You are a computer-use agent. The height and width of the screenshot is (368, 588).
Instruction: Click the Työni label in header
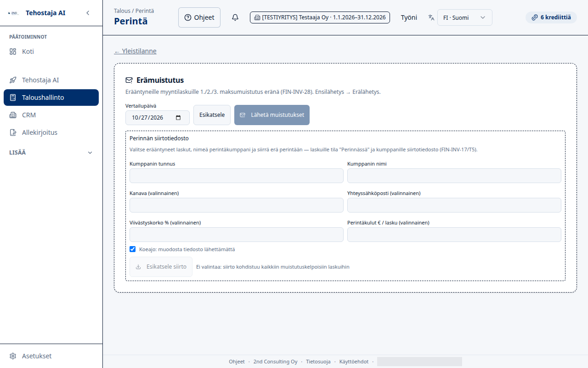tap(409, 17)
